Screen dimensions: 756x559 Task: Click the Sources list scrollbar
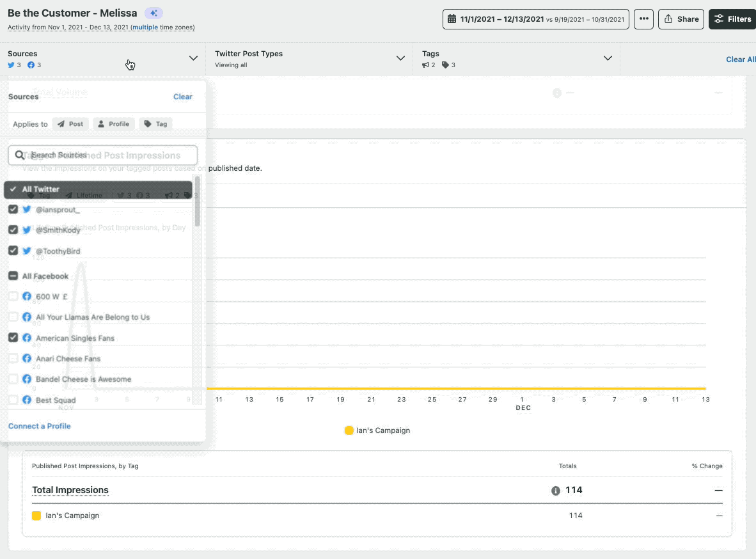tap(197, 201)
